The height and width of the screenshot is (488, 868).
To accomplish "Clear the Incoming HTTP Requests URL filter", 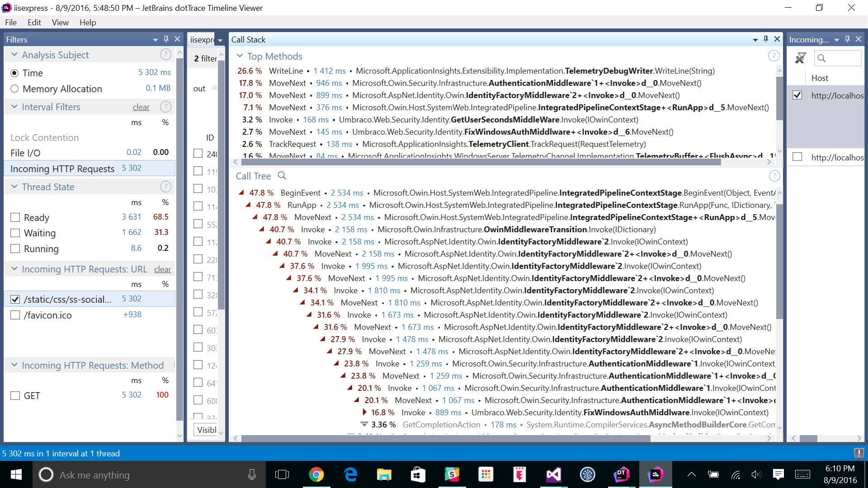I will tap(162, 269).
